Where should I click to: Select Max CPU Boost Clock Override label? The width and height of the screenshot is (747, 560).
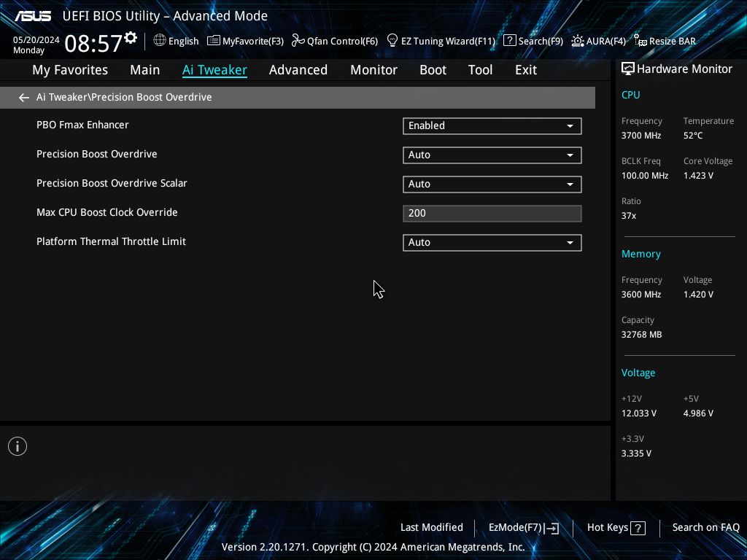[107, 212]
